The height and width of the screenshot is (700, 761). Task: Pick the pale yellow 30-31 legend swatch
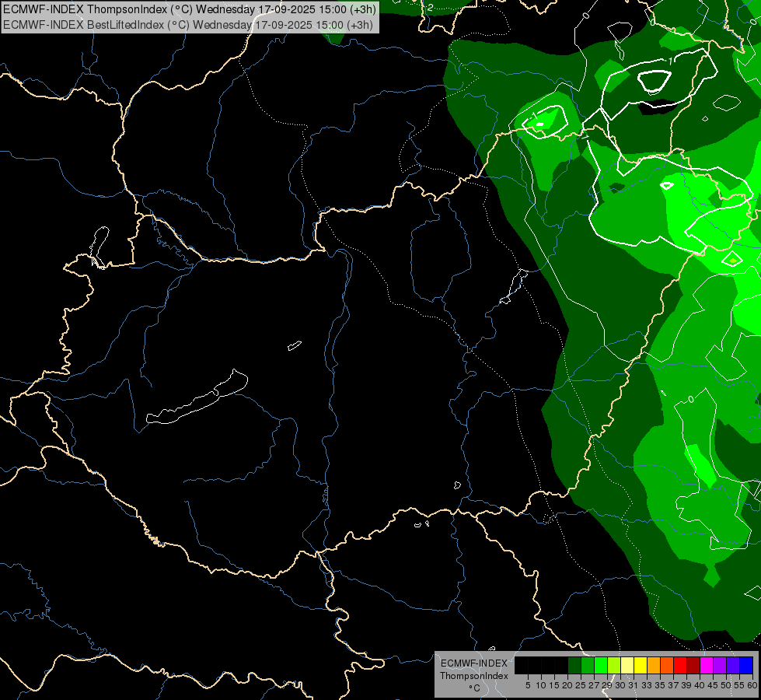(627, 666)
